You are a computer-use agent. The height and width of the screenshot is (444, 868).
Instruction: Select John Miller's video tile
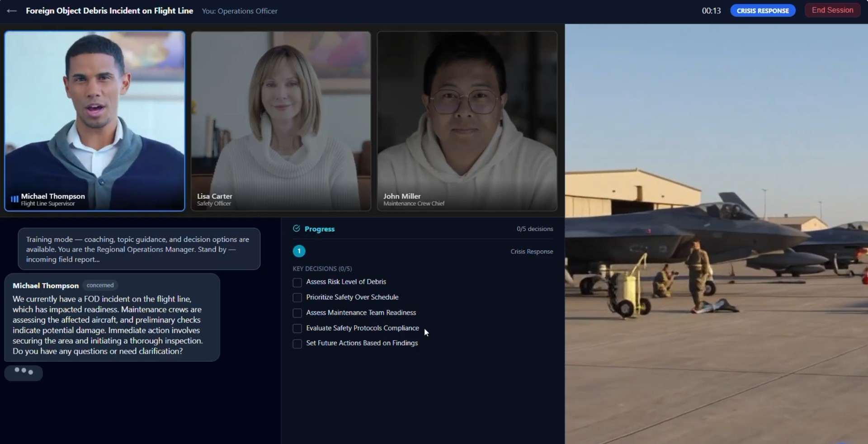click(x=467, y=121)
